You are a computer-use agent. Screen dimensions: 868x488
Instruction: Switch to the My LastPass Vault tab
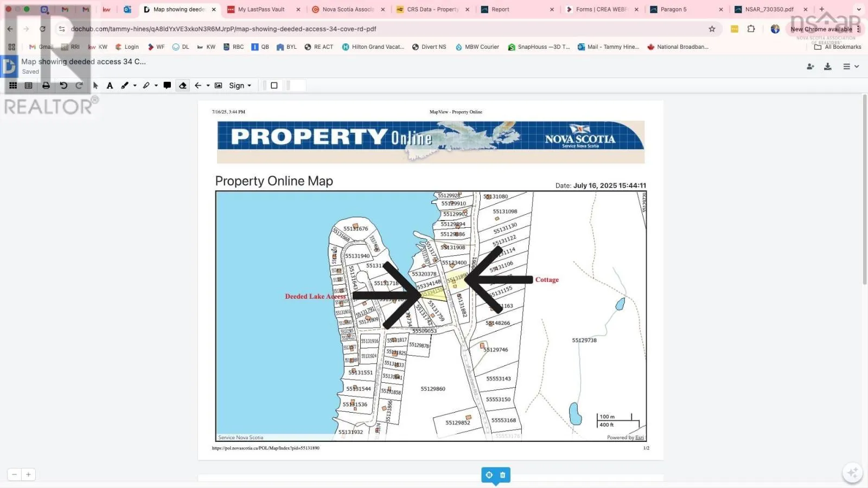click(x=261, y=9)
